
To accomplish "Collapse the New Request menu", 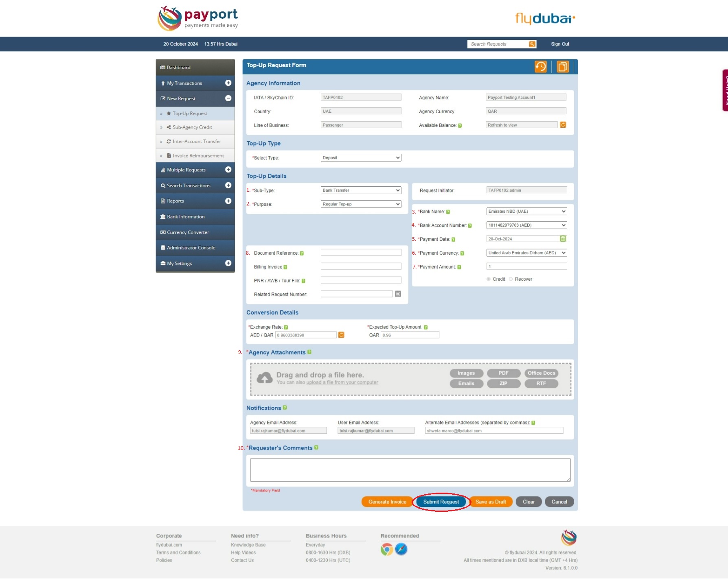I will (x=228, y=98).
